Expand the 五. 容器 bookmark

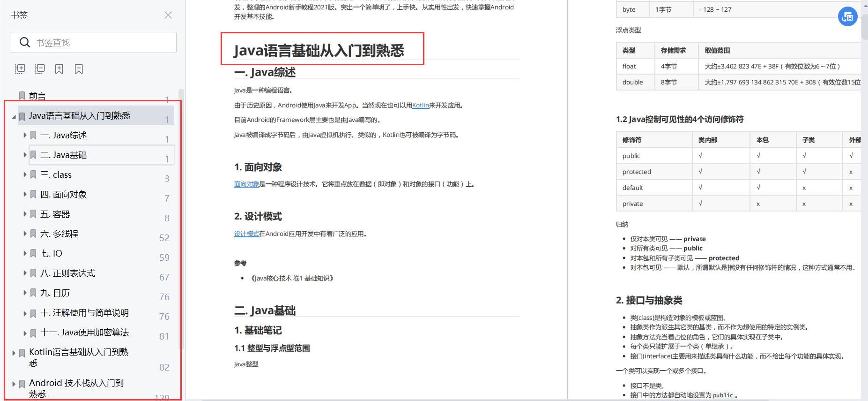(x=25, y=214)
